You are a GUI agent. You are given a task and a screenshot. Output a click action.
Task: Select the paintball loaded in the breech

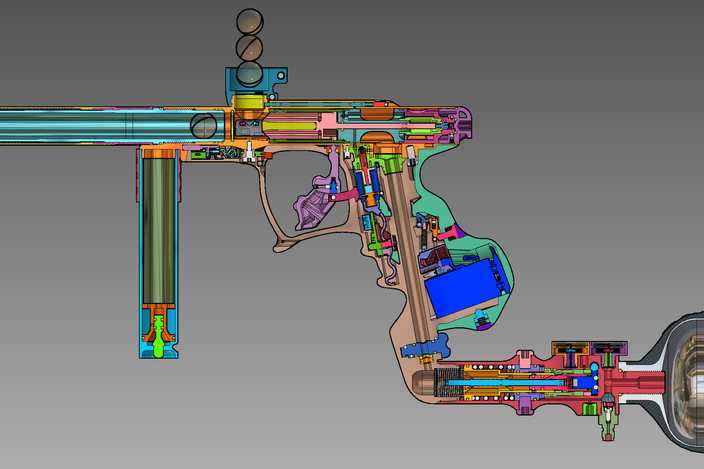(x=203, y=125)
